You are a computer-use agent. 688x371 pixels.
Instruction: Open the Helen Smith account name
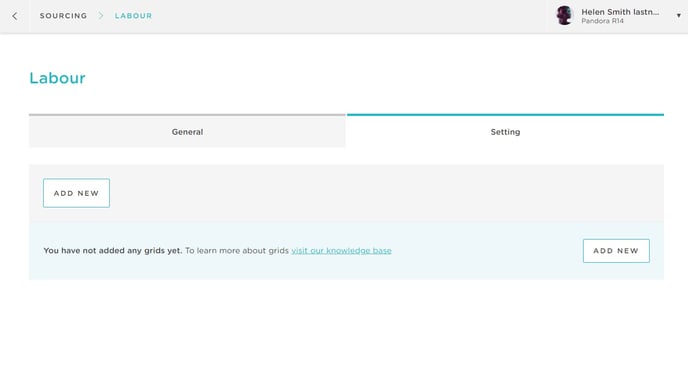click(620, 12)
